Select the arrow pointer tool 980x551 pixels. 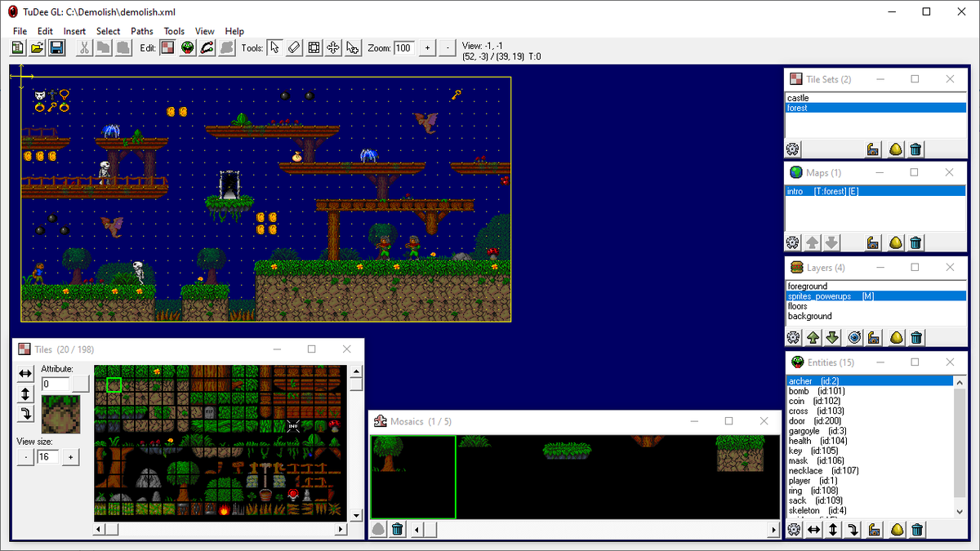click(275, 48)
